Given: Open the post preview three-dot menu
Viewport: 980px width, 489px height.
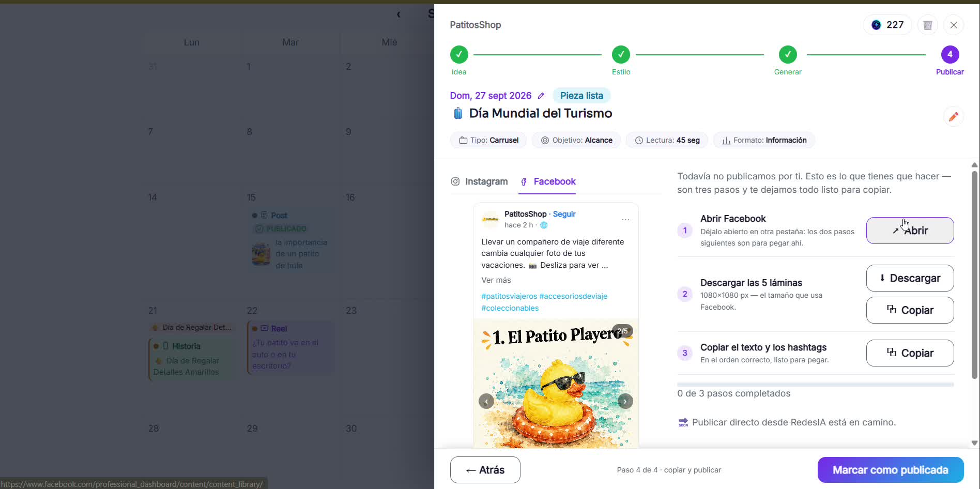Looking at the screenshot, I should pos(625,220).
